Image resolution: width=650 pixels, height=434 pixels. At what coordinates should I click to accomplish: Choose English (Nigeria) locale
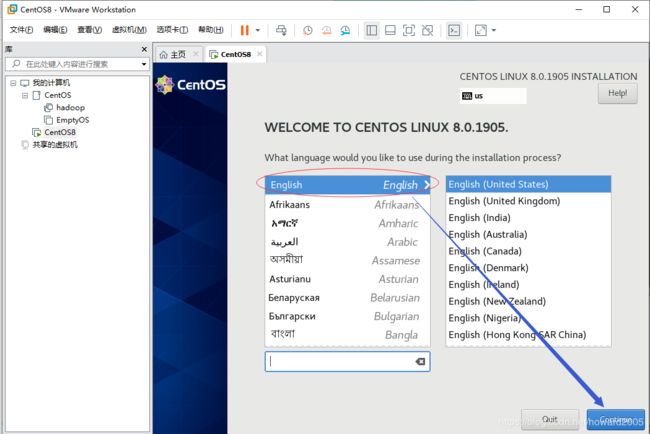pos(528,318)
